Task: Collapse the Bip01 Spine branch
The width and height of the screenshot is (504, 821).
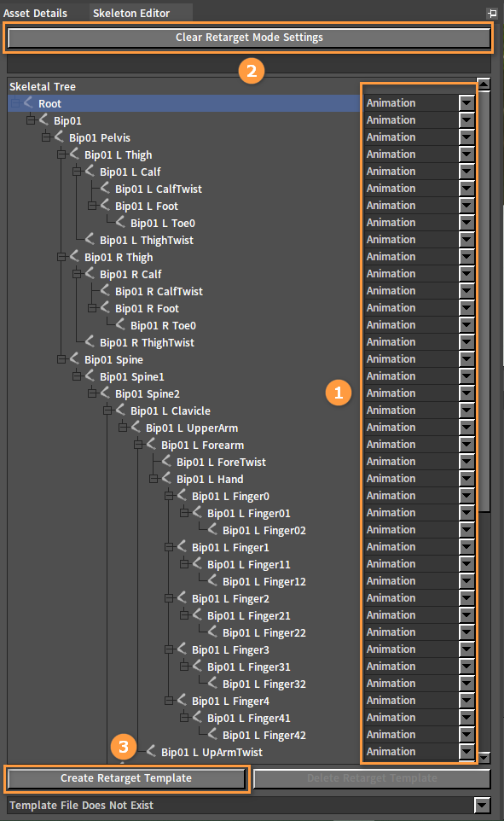Action: (x=61, y=359)
